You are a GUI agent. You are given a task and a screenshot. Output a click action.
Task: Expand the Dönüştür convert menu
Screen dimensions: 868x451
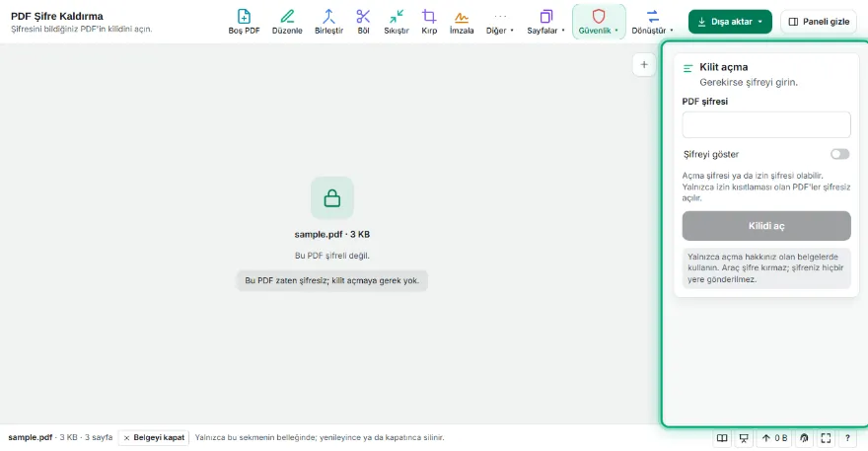pyautogui.click(x=653, y=22)
